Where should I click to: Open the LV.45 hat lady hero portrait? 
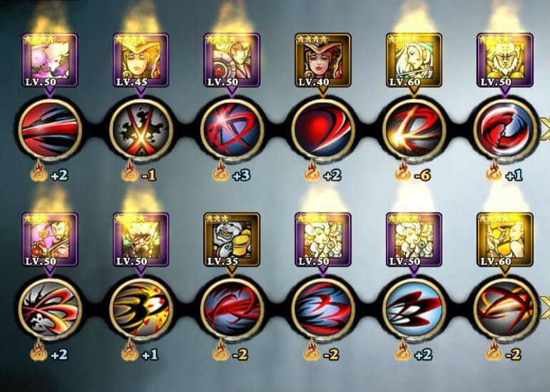(x=141, y=61)
